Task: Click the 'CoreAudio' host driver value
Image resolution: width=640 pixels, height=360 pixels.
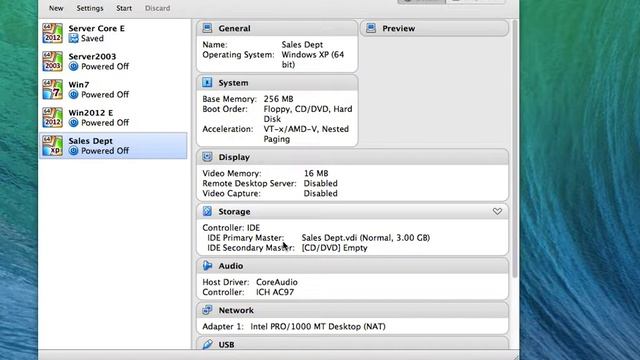Action: (277, 282)
